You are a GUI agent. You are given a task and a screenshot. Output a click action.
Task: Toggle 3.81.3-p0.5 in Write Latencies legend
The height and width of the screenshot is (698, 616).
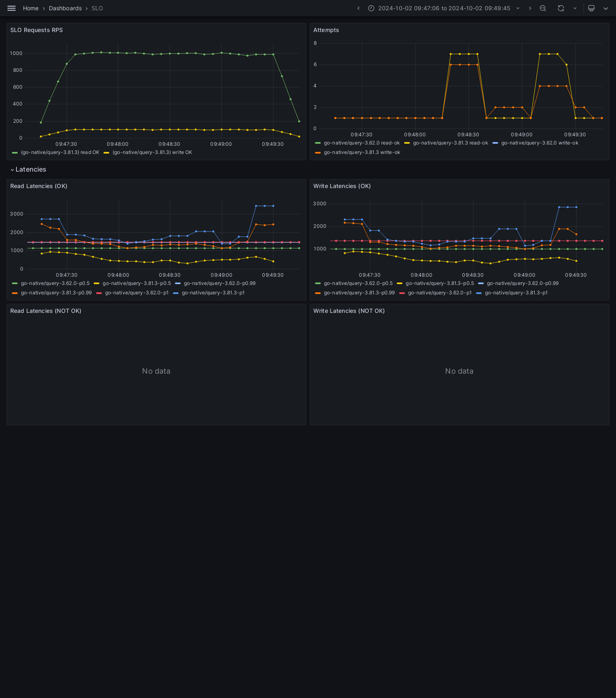440,283
